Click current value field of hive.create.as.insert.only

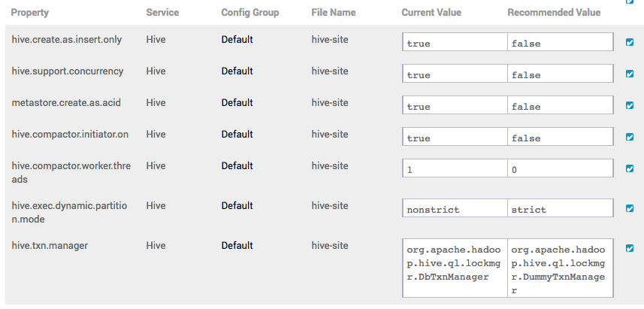click(x=455, y=43)
